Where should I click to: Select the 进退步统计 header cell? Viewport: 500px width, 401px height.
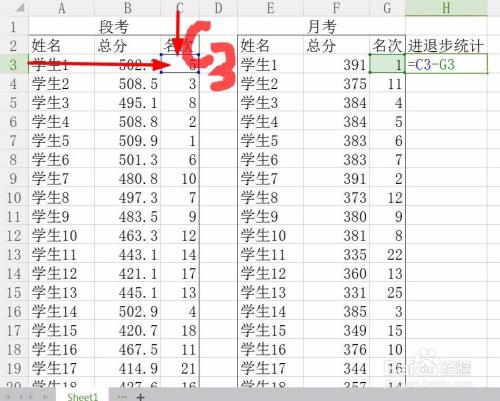446,45
